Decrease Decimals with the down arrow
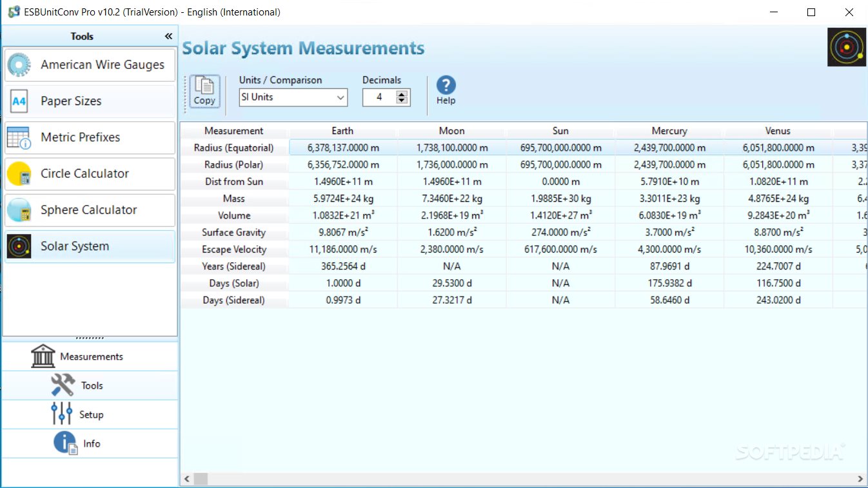 (402, 101)
